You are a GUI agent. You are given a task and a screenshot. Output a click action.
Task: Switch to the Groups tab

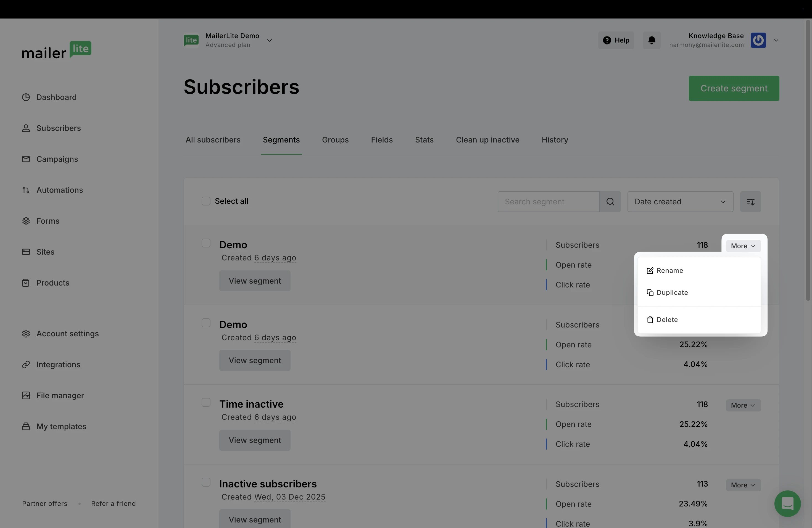[335, 140]
